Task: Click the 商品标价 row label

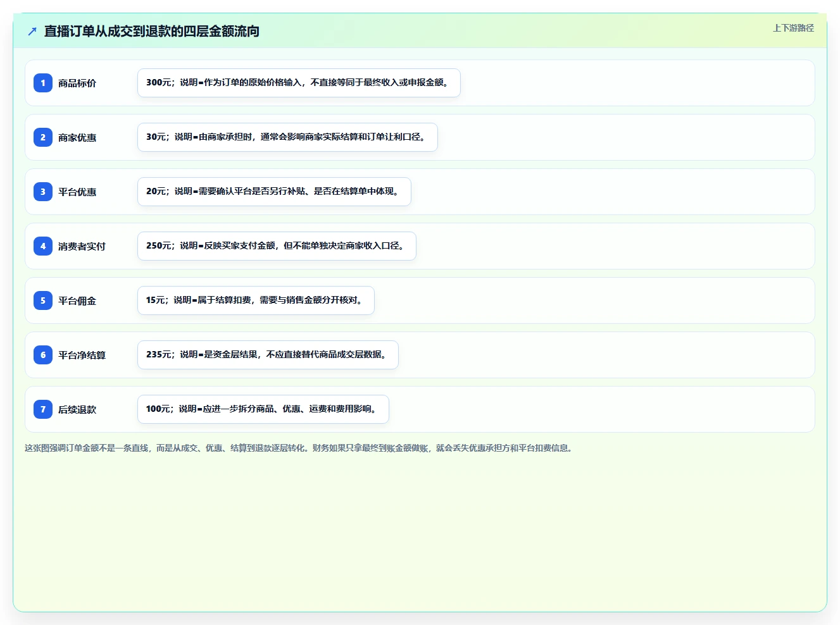Action: pyautogui.click(x=77, y=83)
